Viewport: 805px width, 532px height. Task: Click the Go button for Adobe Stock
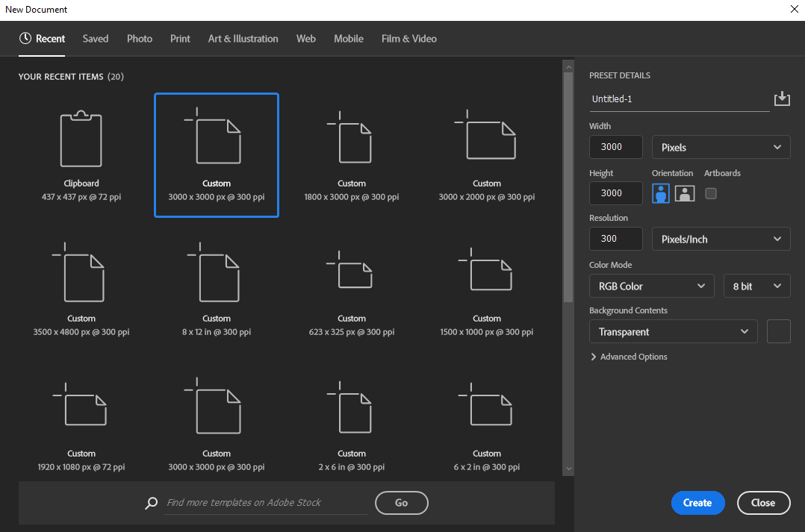point(401,503)
